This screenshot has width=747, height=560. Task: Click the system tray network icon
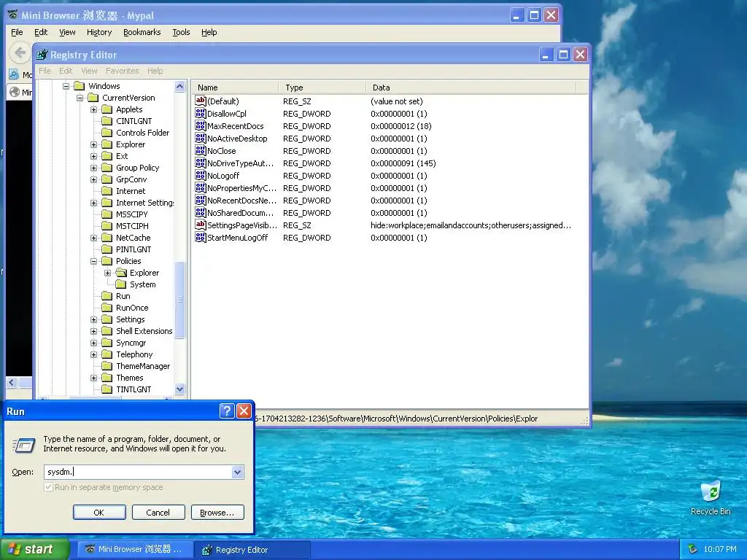(693, 549)
